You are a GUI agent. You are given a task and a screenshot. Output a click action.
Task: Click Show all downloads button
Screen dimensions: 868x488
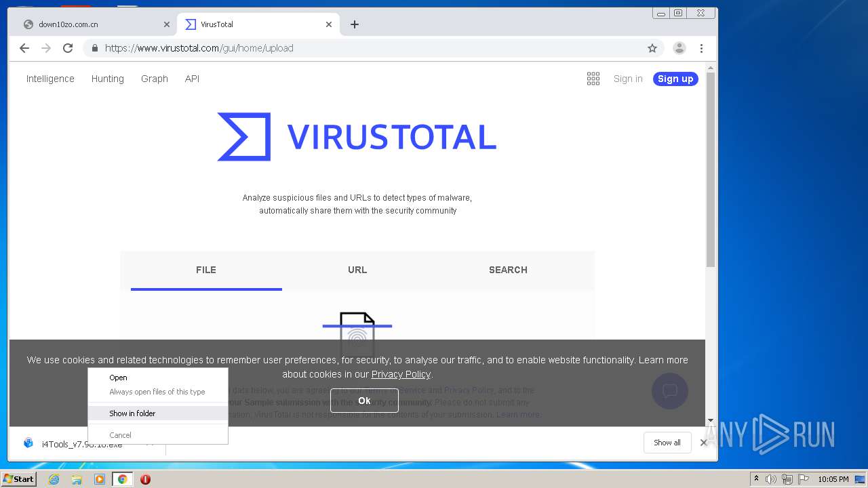coord(667,443)
